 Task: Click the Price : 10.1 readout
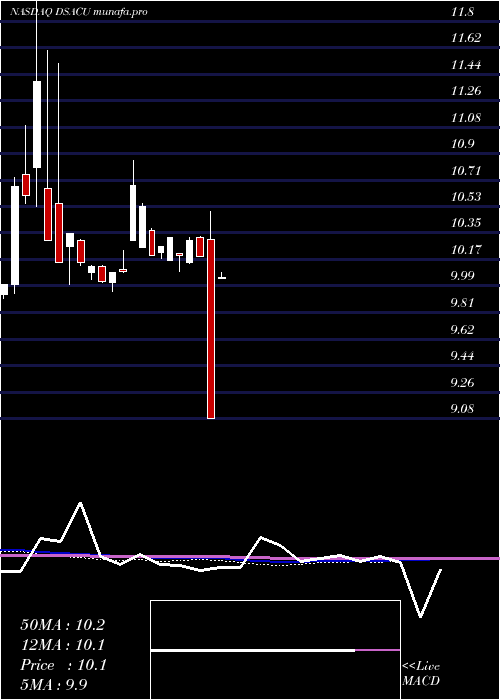(x=63, y=665)
